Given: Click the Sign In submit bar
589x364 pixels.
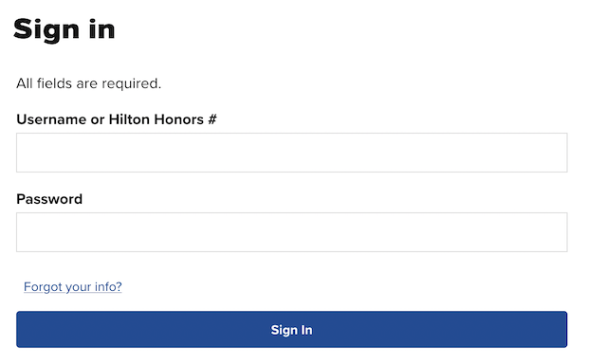Looking at the screenshot, I should tap(291, 329).
